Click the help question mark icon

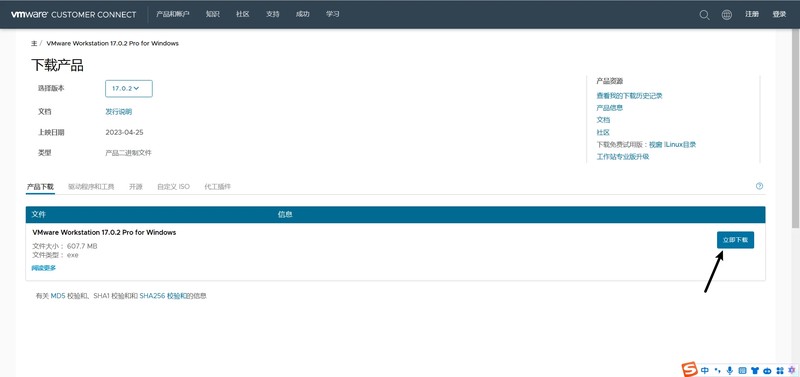click(x=759, y=186)
